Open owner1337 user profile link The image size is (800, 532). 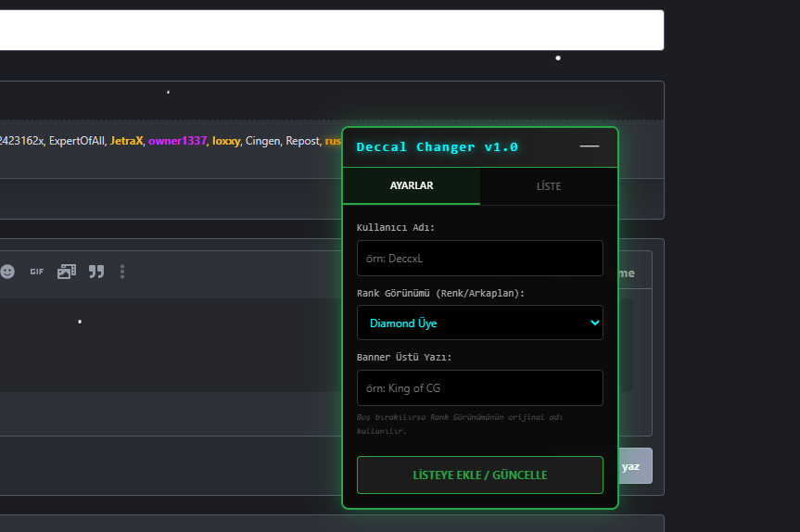pos(178,141)
